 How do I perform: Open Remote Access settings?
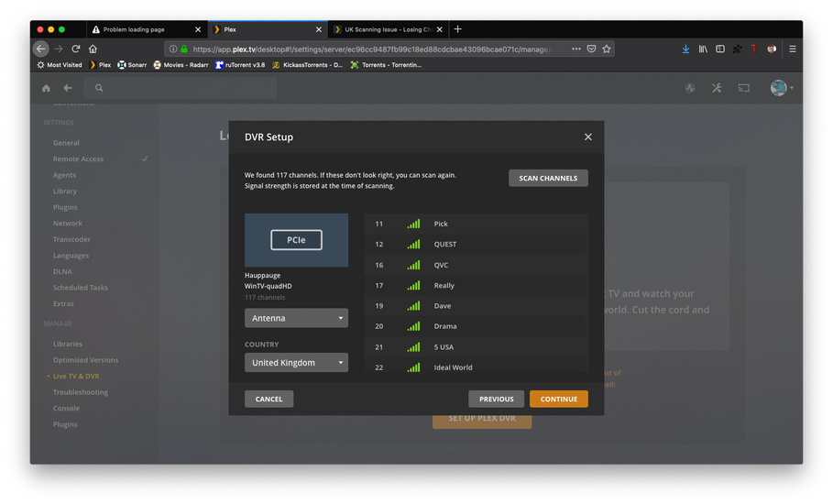(78, 159)
